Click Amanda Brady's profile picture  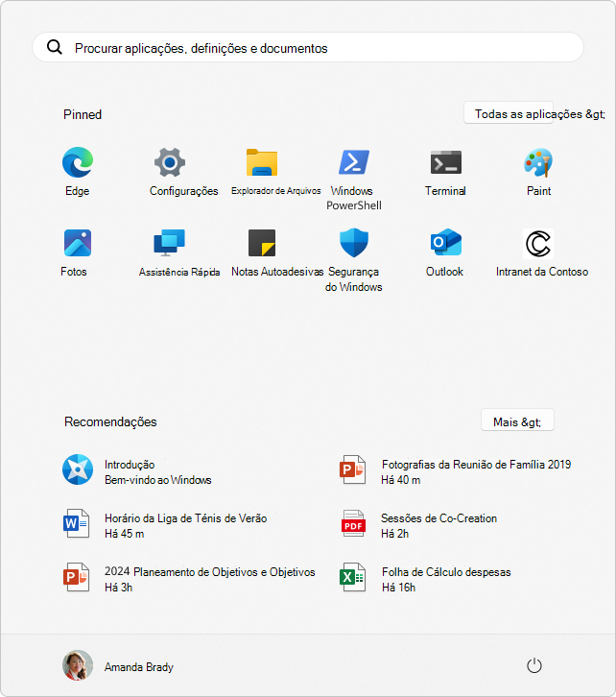click(78, 665)
